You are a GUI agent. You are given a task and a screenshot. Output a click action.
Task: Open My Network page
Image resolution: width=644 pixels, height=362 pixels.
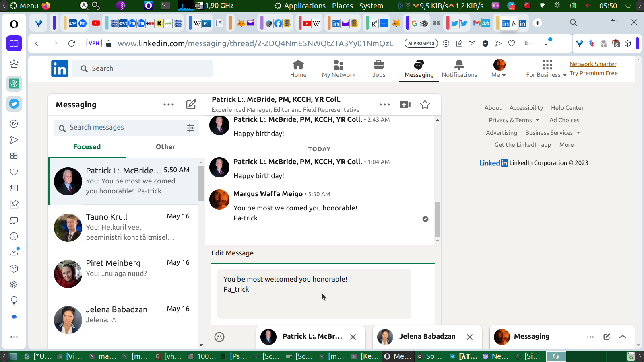(x=339, y=68)
